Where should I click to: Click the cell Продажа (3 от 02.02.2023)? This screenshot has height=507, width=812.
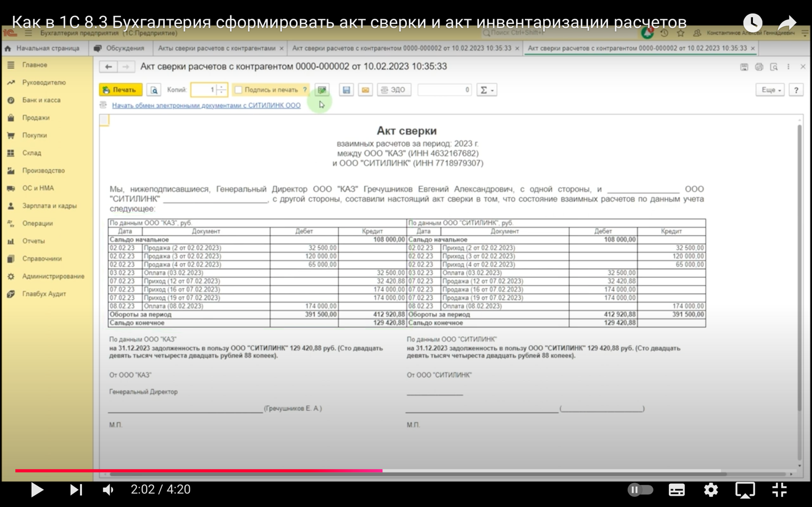[206, 256]
